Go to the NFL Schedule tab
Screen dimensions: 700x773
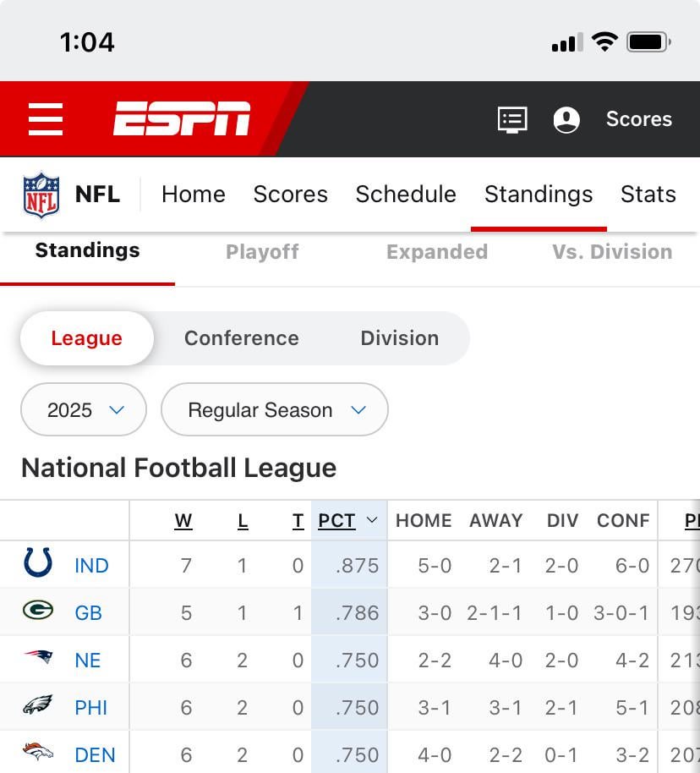click(406, 195)
